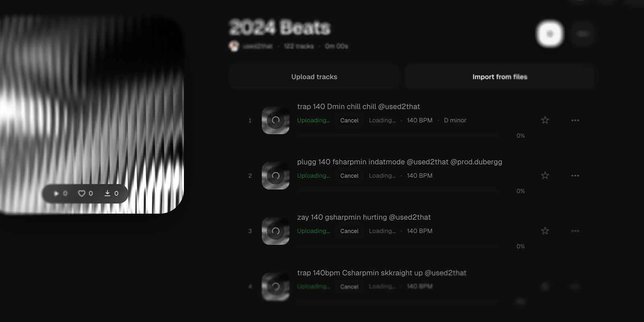Star the plugg 140 fsharpmin track
Viewport: 644px width, 322px height.
(545, 175)
